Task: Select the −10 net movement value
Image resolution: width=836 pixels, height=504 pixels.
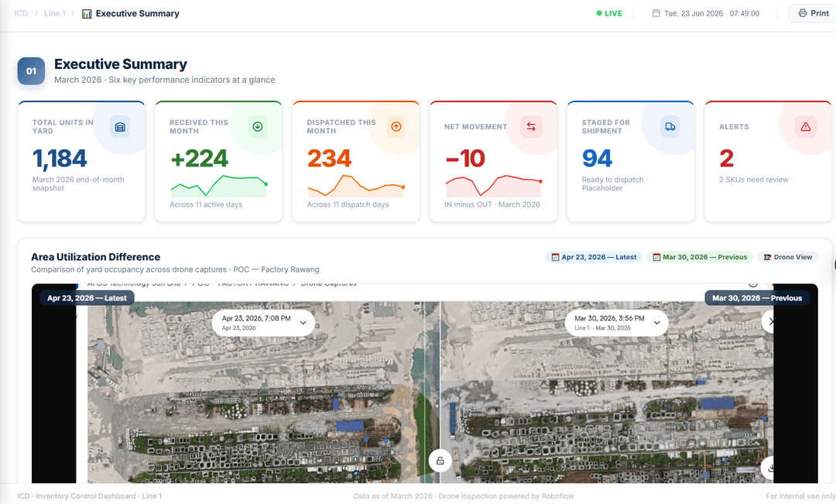Action: tap(465, 159)
